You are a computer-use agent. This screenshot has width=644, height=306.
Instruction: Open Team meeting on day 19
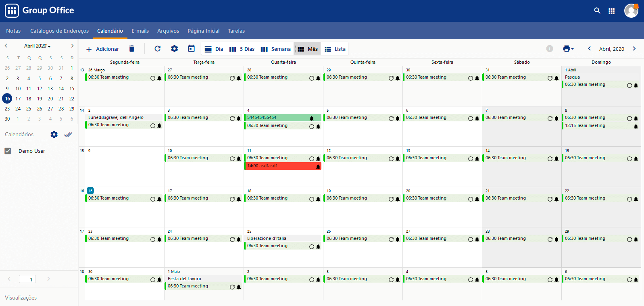pyautogui.click(x=362, y=198)
